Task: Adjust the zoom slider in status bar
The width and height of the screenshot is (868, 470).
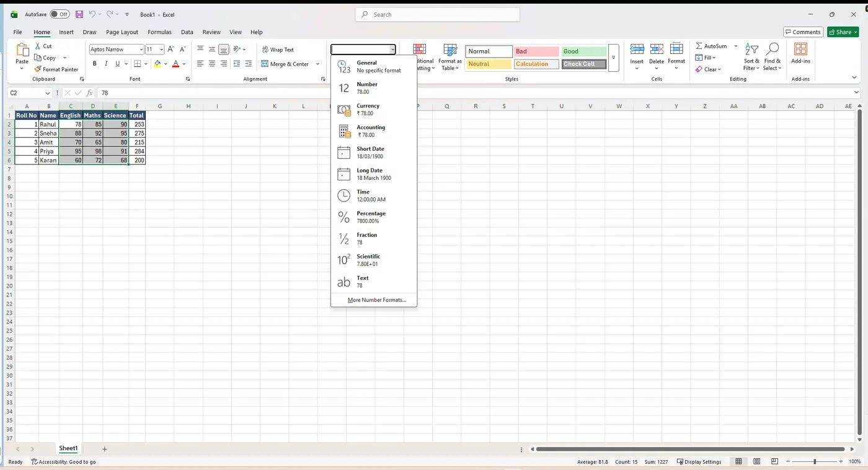Action: point(815,461)
